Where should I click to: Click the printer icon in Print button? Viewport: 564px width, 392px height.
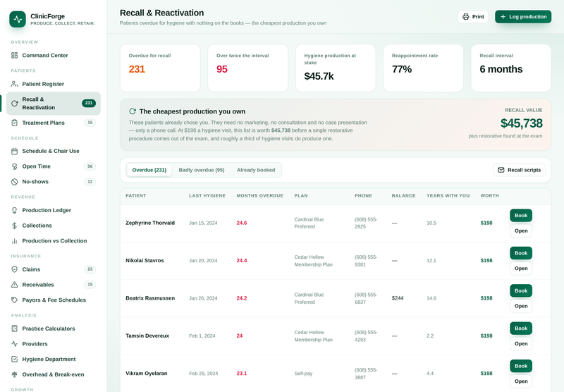point(466,17)
